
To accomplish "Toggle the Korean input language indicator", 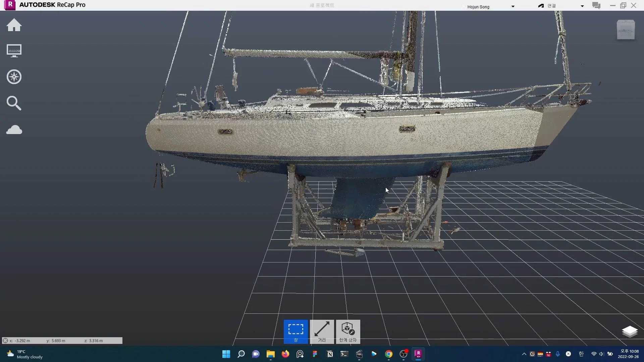I will tap(581, 354).
